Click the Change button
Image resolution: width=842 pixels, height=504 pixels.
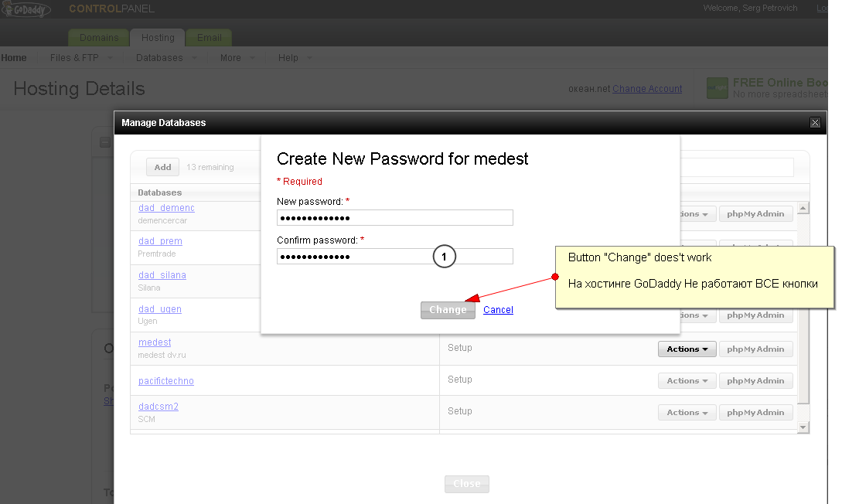click(x=448, y=310)
